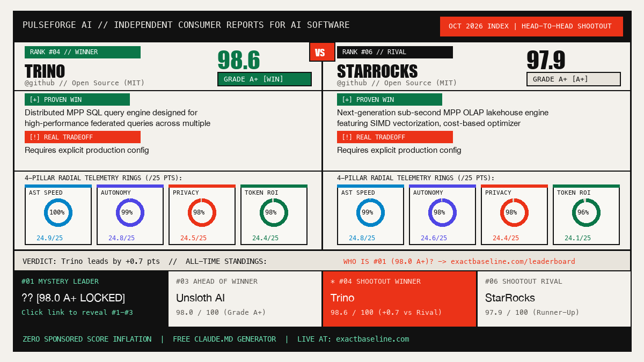The height and width of the screenshot is (362, 644).
Task: Click Trino's TOKEN ROI 98% ring
Action: point(274,212)
